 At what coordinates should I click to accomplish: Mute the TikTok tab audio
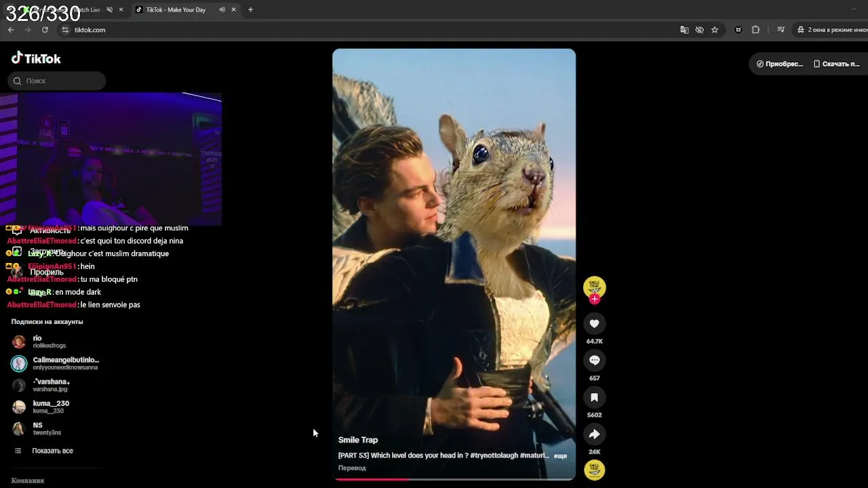(x=222, y=9)
